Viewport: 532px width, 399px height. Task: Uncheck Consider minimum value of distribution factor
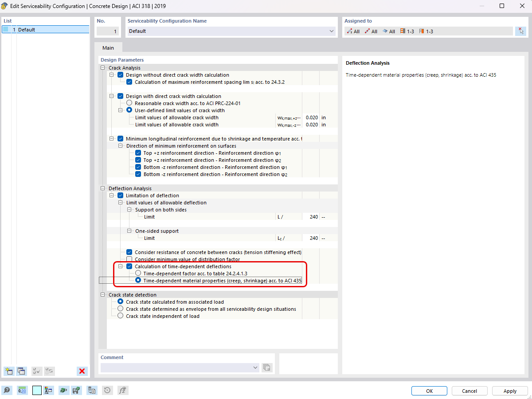coord(129,259)
